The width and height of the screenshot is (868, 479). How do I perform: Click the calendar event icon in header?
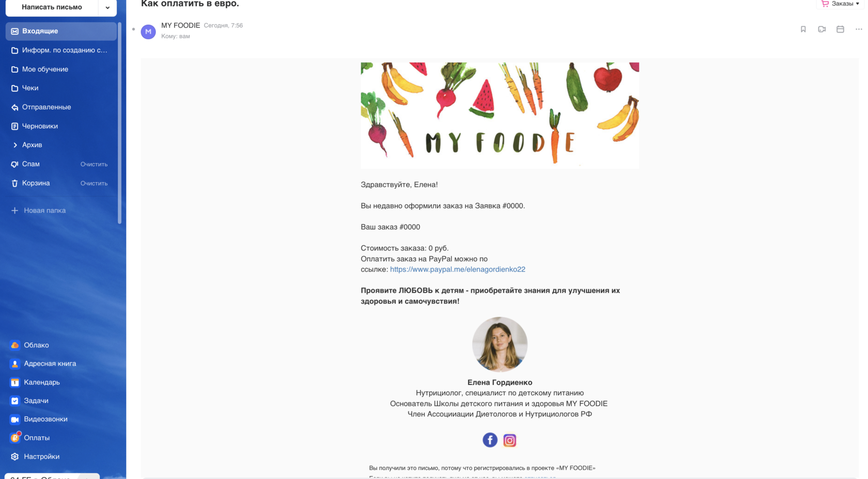click(840, 29)
